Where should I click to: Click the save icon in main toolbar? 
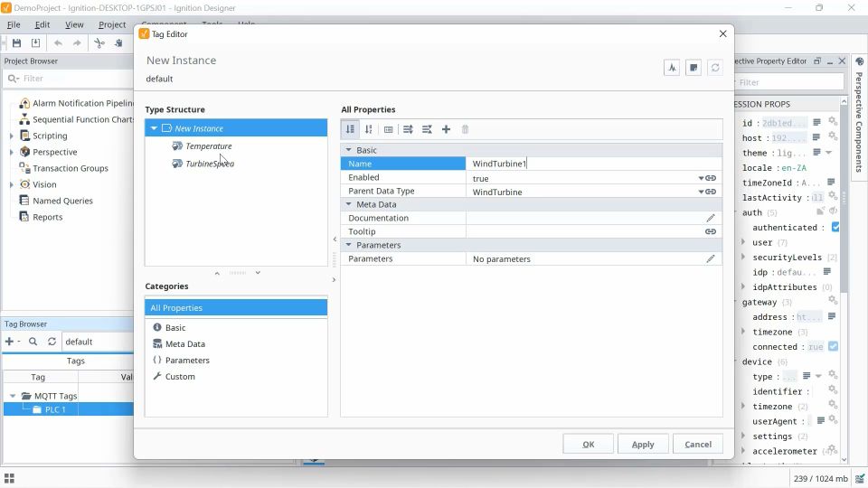click(16, 42)
